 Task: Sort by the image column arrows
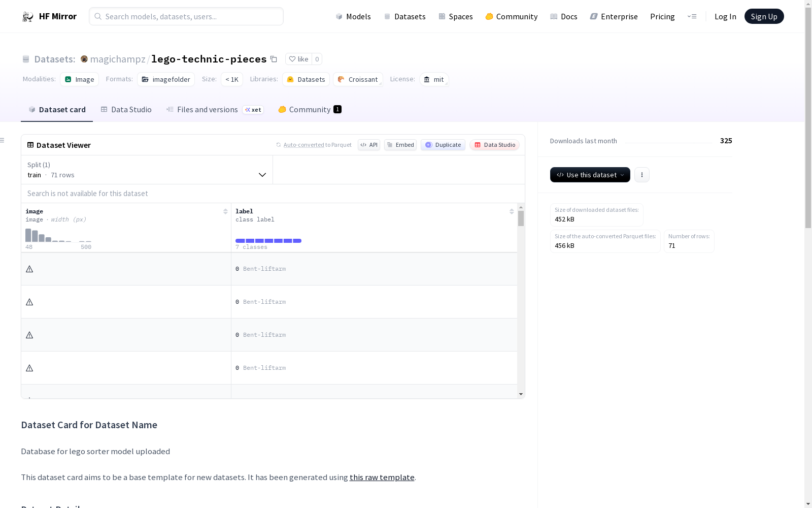point(225,211)
